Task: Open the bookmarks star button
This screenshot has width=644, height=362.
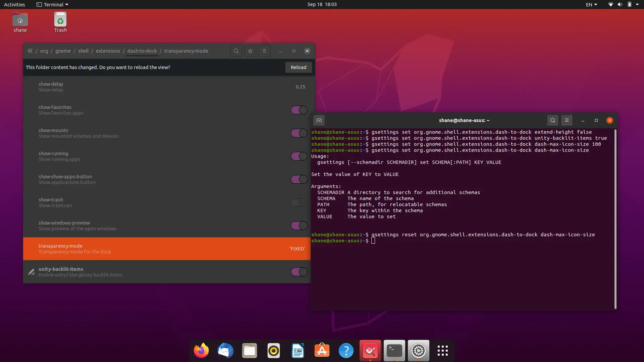Action: pos(250,51)
